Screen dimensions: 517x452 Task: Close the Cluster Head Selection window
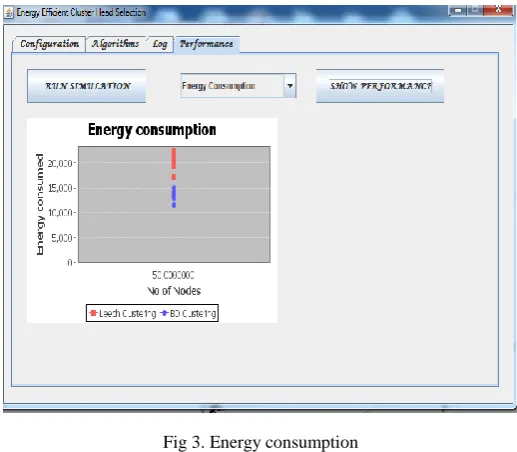[x=498, y=10]
